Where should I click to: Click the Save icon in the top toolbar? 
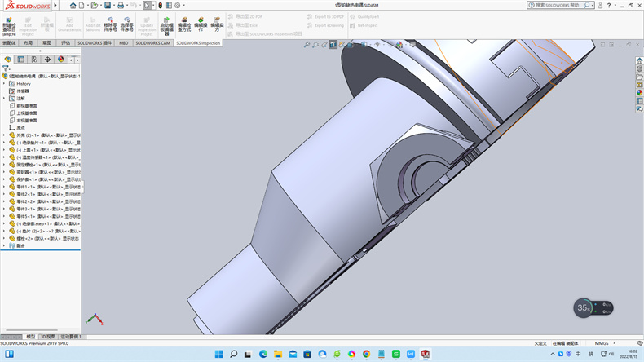pos(107,5)
